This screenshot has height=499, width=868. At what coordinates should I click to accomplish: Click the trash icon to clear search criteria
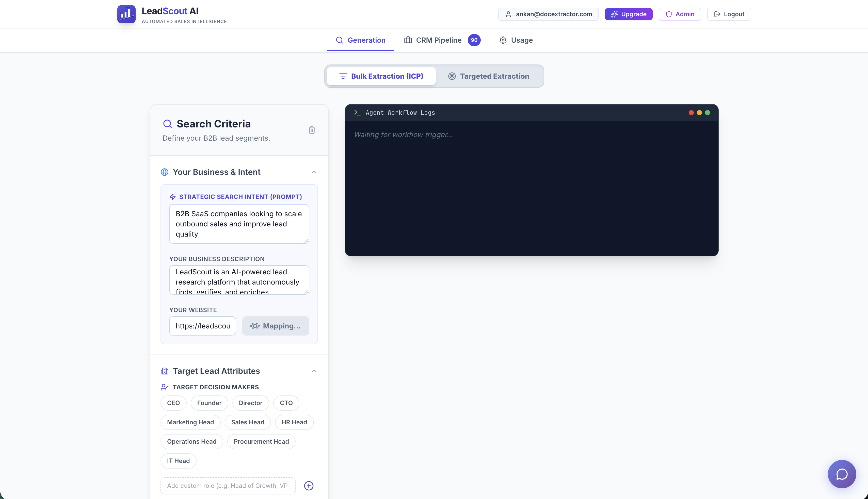312,130
